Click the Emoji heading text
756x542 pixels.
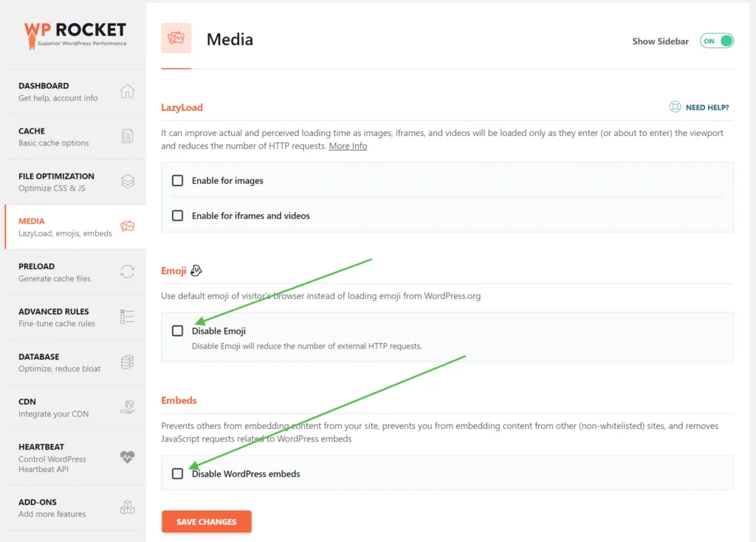(173, 271)
